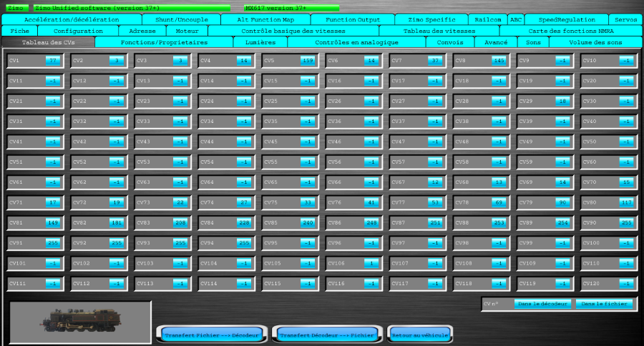The image size is (644, 346).
Task: Click the Zimo green label
Action: [16, 8]
